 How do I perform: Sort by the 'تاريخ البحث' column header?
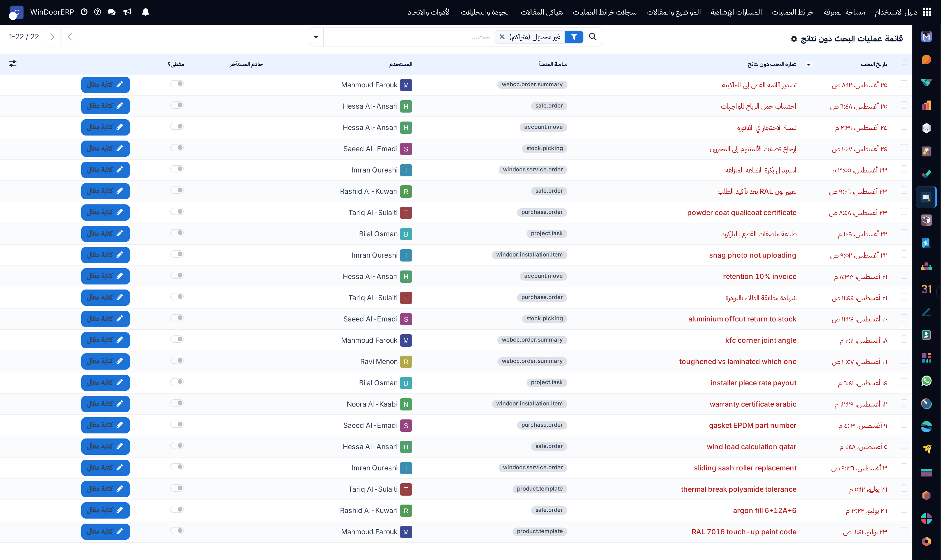point(874,64)
